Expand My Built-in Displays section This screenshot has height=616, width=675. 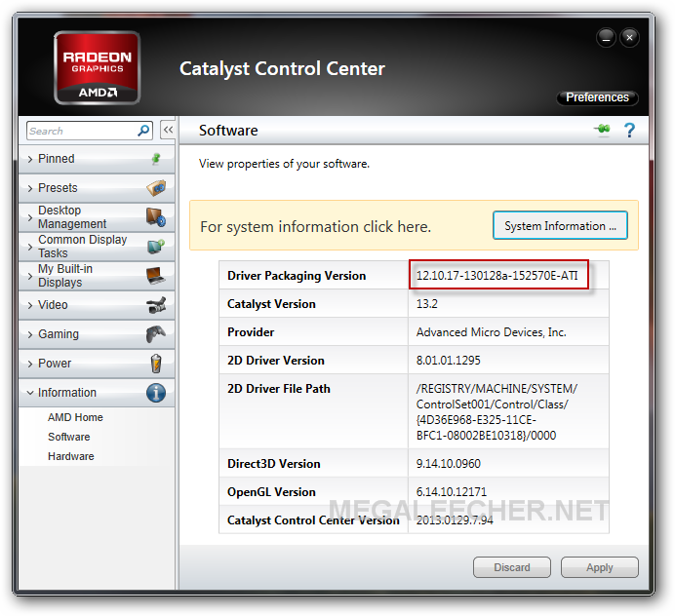point(97,276)
